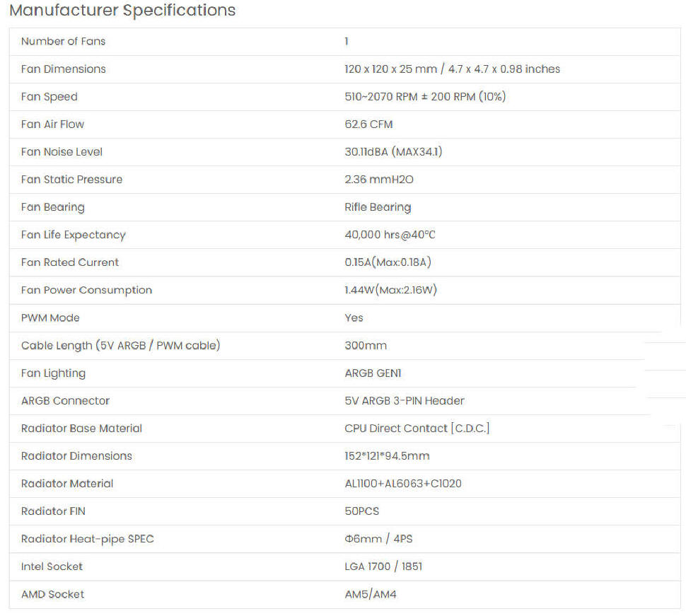
Task: Click the Rifle Bearing value
Action: 378,207
